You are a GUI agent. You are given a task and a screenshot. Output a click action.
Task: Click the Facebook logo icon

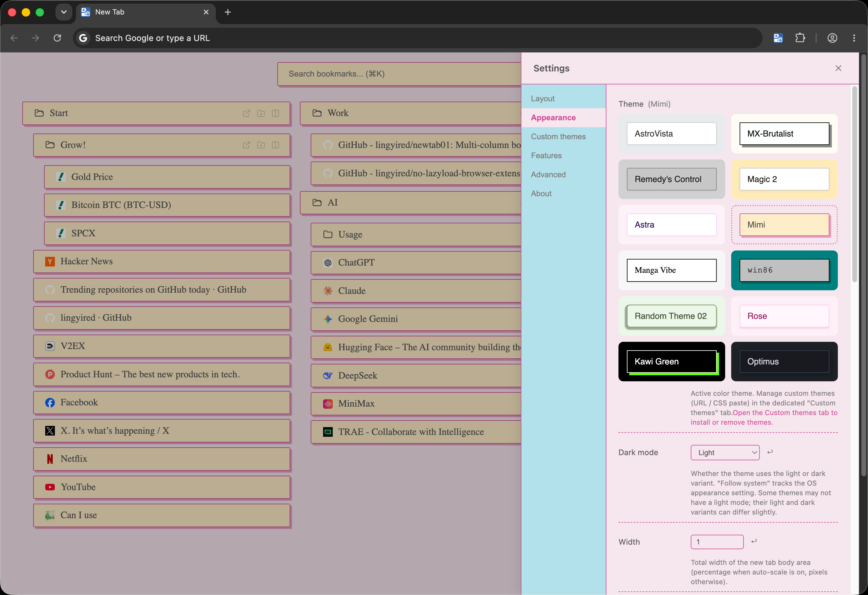50,403
